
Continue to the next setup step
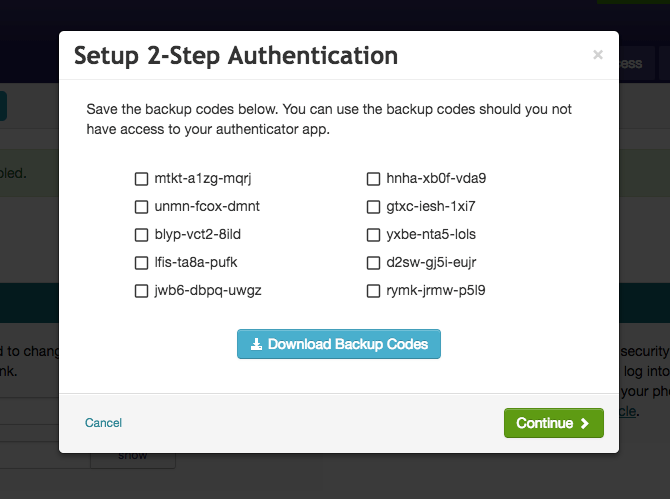point(554,423)
